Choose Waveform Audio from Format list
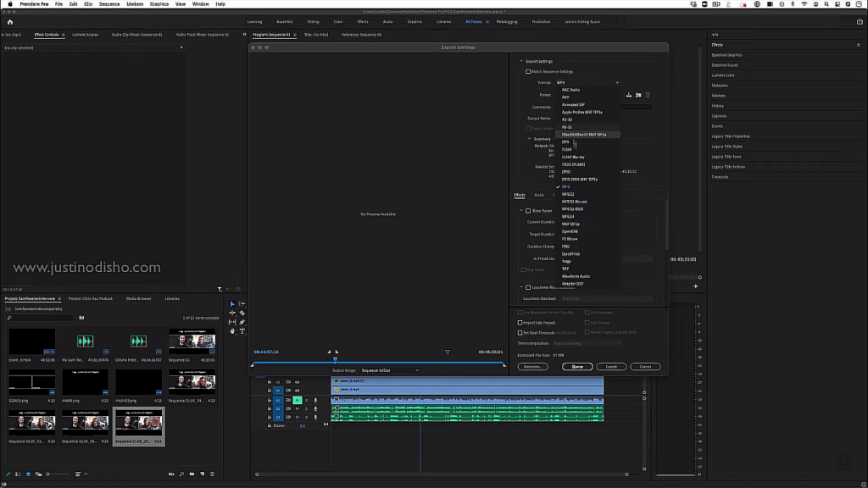 click(576, 276)
